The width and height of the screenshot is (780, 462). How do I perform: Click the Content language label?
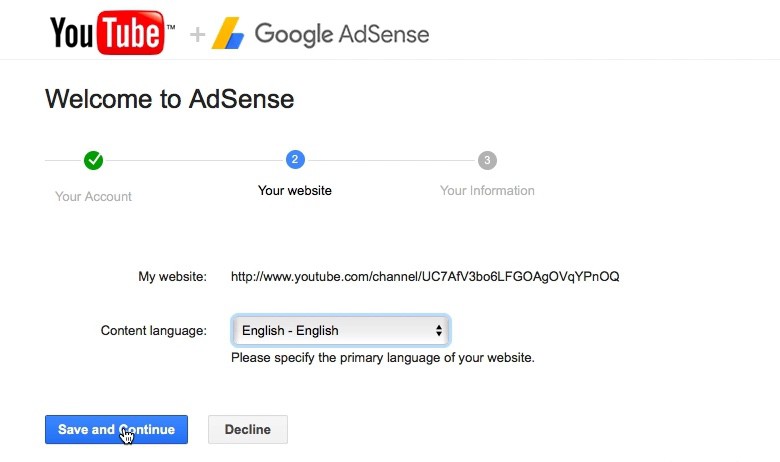[154, 330]
